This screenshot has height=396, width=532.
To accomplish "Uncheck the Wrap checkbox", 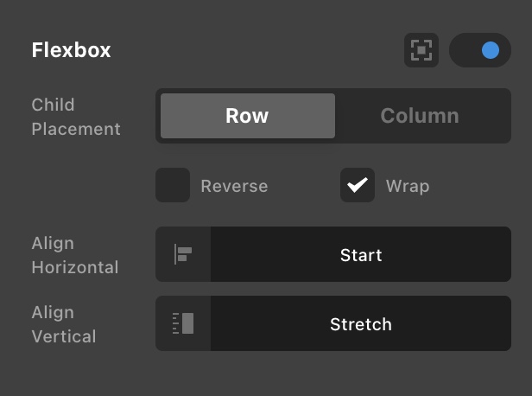I will (x=358, y=185).
